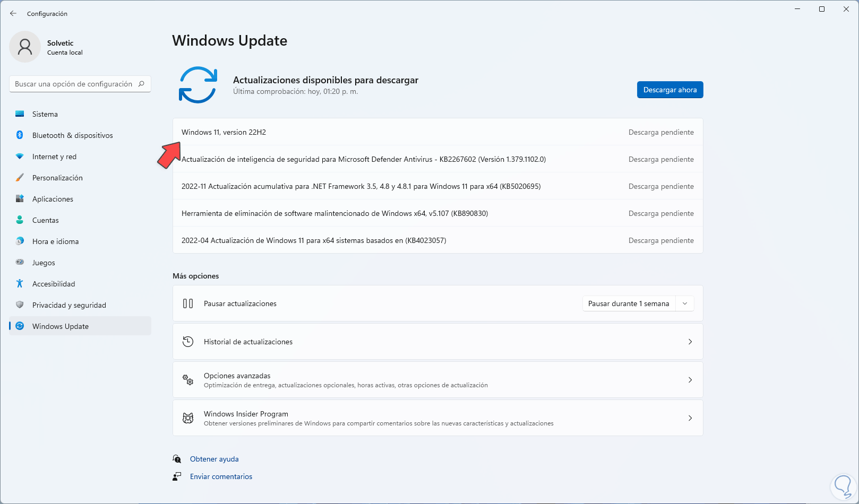Click the Cuentas person icon
Image resolution: width=859 pixels, height=504 pixels.
20,220
